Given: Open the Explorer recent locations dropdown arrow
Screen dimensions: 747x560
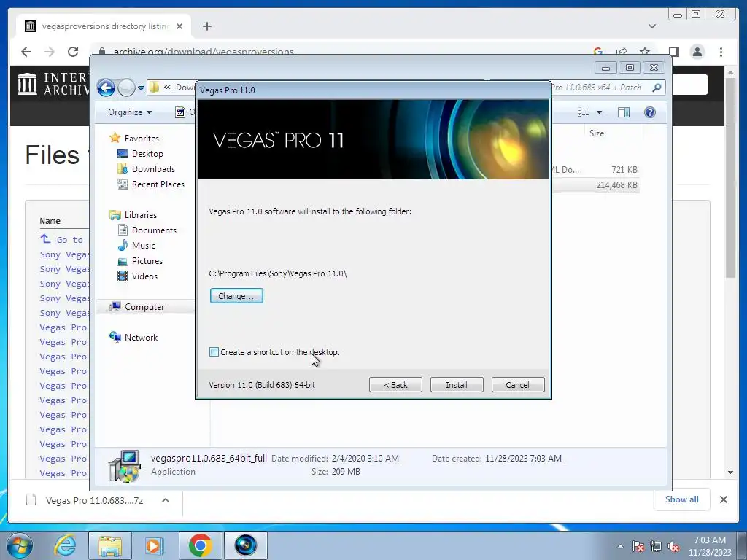Looking at the screenshot, I should (x=141, y=88).
